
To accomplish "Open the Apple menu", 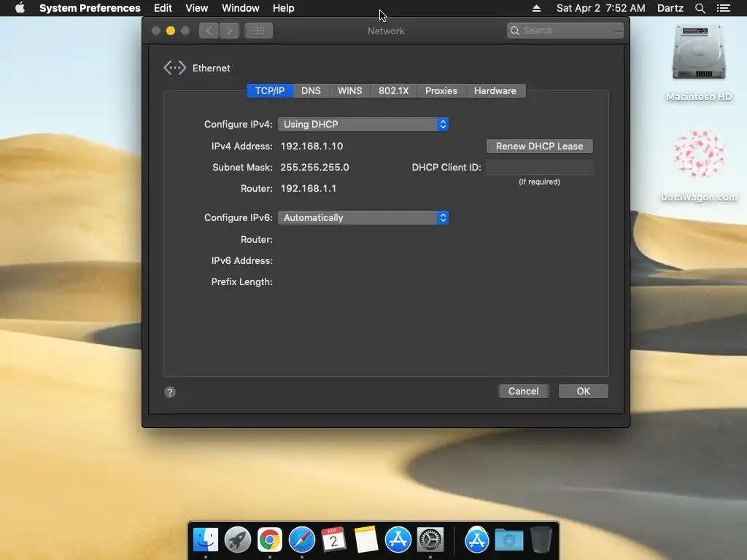I will 20,8.
